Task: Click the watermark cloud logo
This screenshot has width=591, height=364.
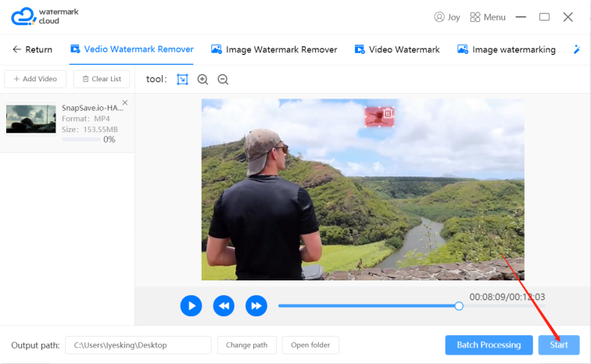Action: [x=45, y=16]
